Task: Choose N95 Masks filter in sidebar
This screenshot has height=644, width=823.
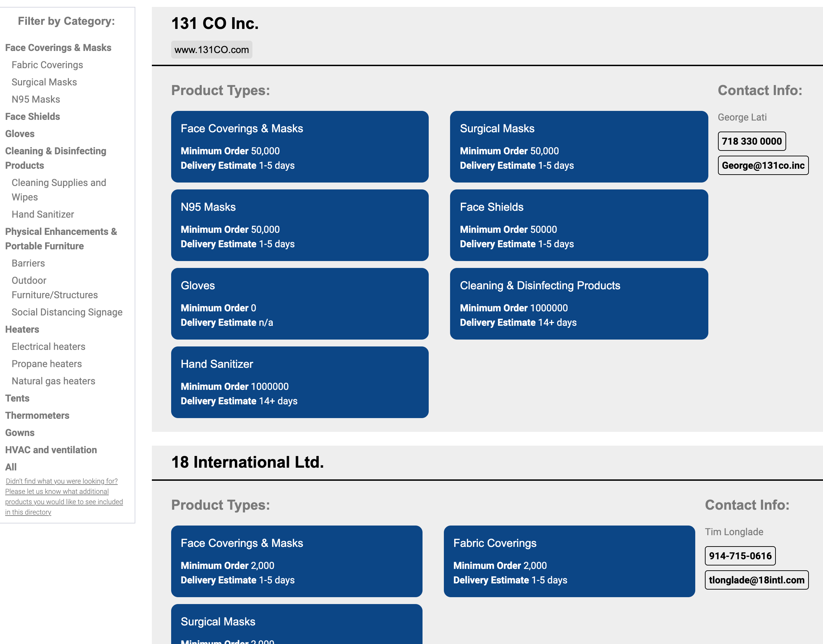Action: [36, 99]
